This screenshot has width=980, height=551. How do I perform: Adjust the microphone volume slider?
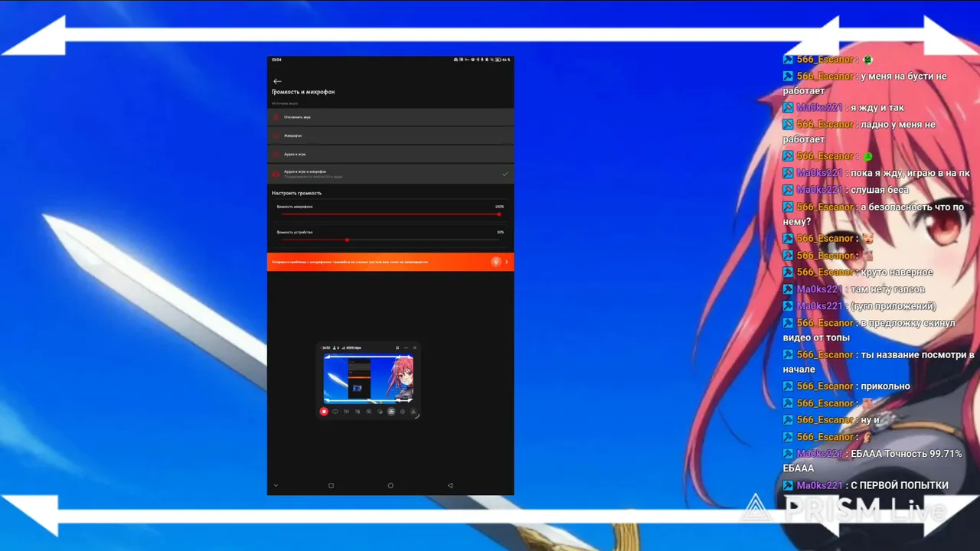tap(390, 214)
